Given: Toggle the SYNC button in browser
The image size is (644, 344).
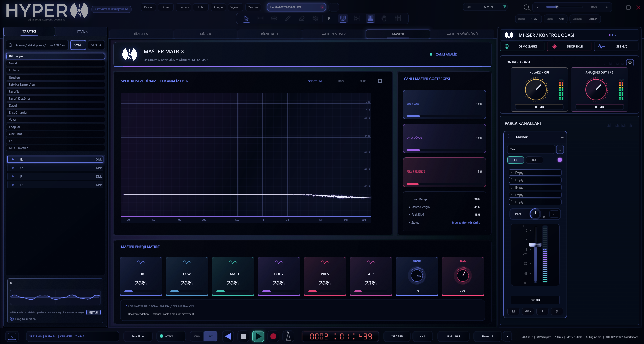Looking at the screenshot, I should [78, 45].
